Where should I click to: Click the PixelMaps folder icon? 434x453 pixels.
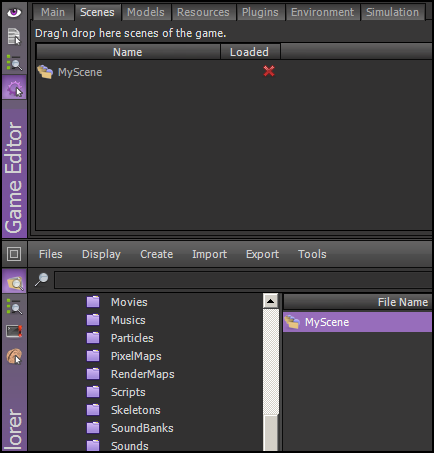(x=93, y=356)
